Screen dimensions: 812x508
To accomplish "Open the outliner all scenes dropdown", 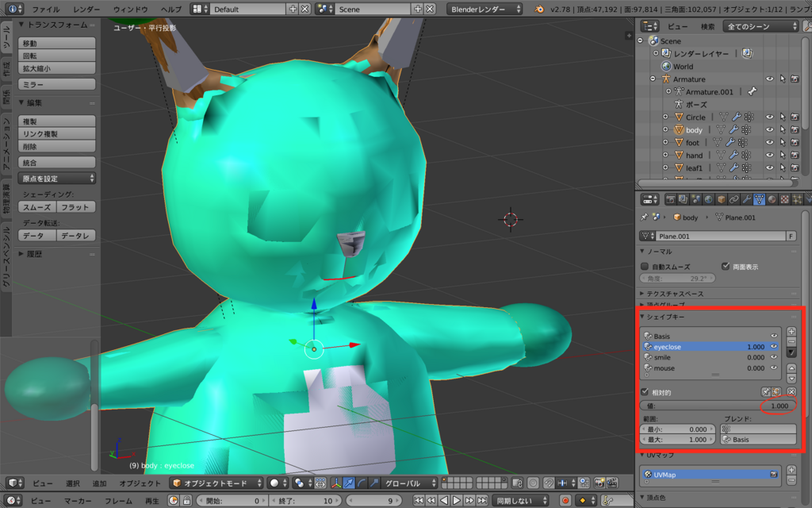I will (761, 26).
